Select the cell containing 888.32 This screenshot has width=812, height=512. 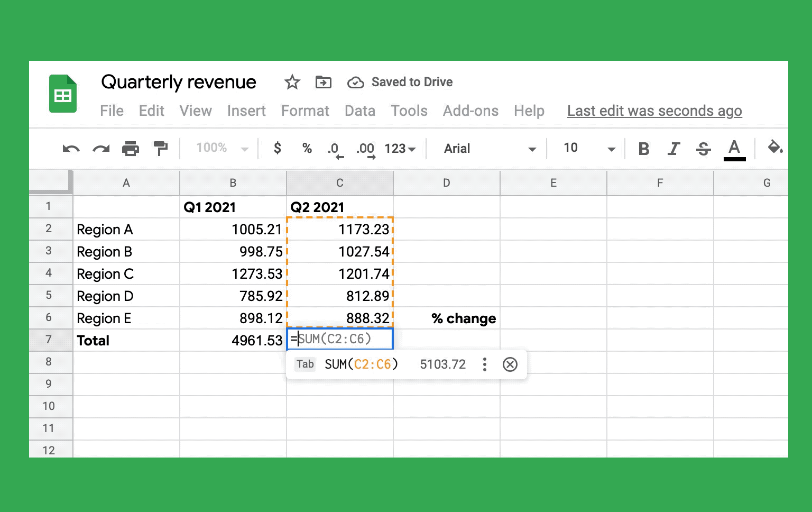point(340,318)
